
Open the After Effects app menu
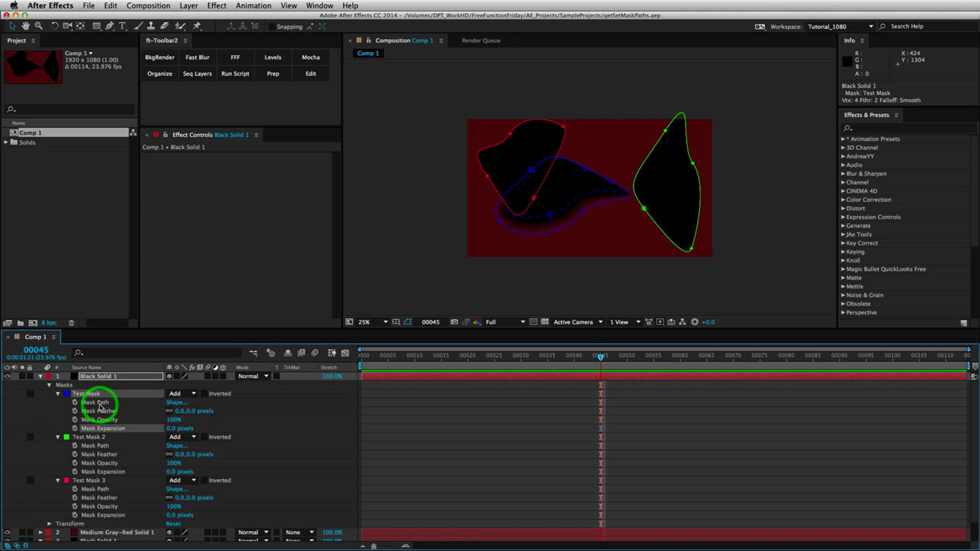tap(51, 5)
